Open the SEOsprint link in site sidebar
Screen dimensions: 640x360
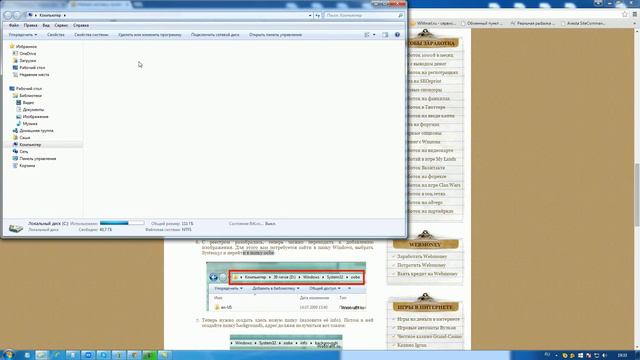tap(424, 81)
